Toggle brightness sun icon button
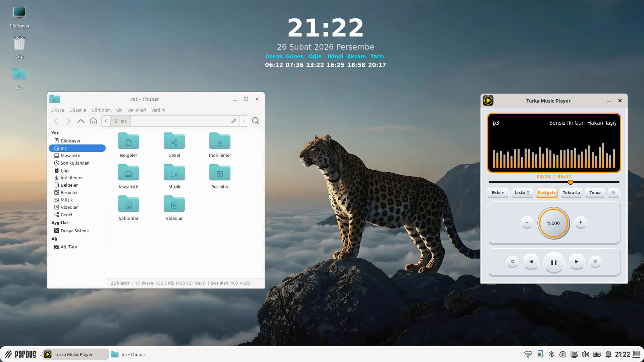 tap(613, 193)
